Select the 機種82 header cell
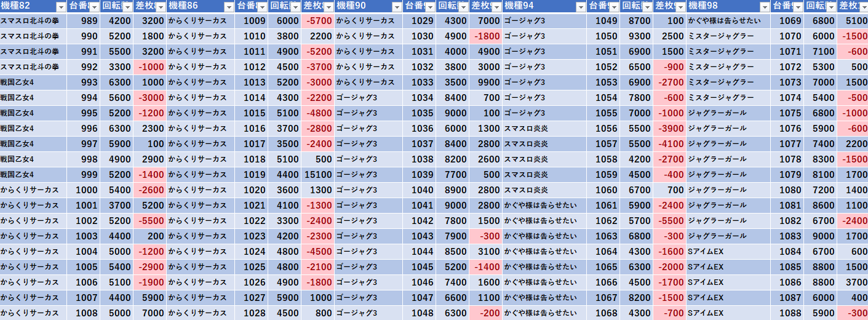 pyautogui.click(x=34, y=7)
